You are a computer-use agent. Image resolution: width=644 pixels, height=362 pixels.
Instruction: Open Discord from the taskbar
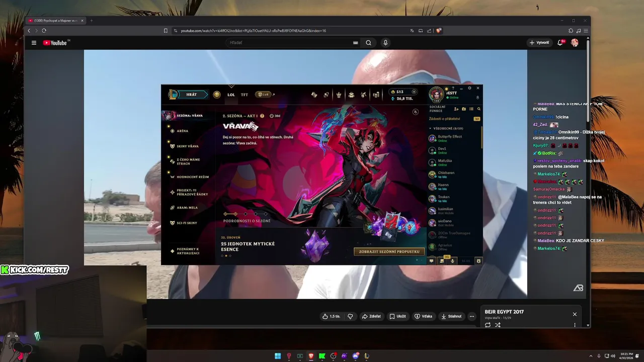tap(356, 356)
